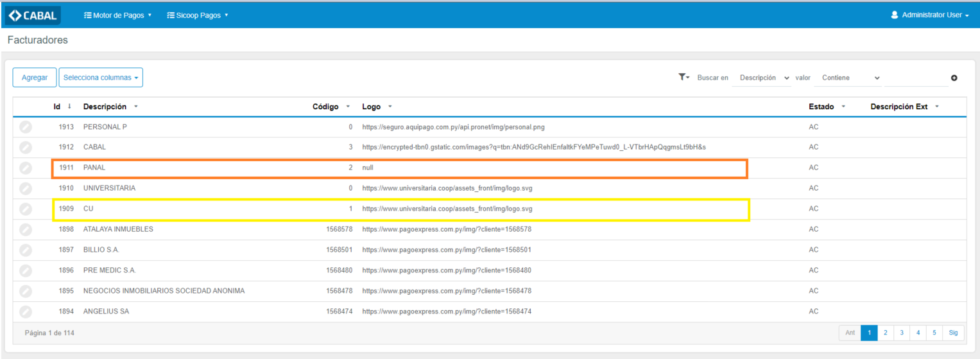Open the Descripción search field dropdown
Image resolution: width=980 pixels, height=359 pixels.
[x=763, y=78]
